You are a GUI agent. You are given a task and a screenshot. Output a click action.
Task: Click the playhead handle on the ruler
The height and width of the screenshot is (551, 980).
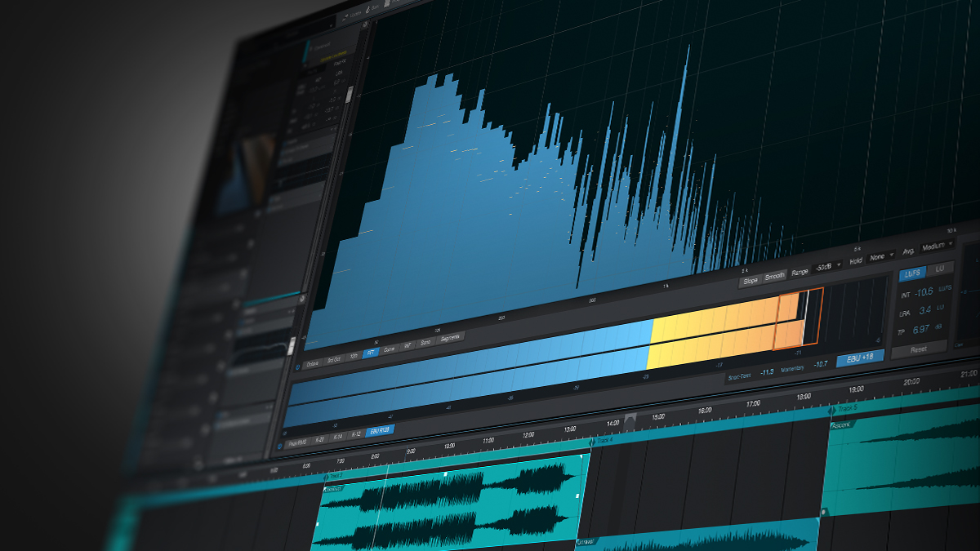(629, 423)
